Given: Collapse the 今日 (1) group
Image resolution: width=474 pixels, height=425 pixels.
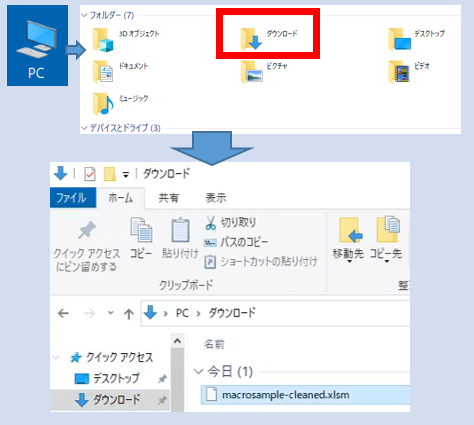Looking at the screenshot, I should tap(198, 371).
